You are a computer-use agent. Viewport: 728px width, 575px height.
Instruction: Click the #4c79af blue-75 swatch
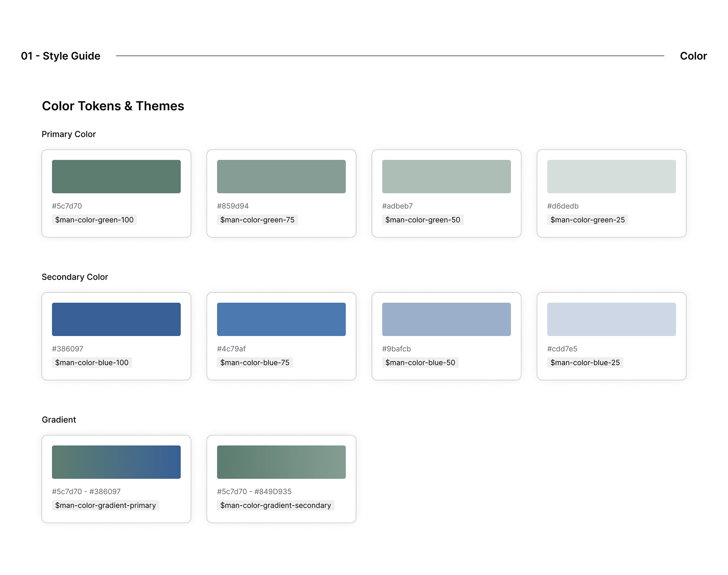click(281, 319)
